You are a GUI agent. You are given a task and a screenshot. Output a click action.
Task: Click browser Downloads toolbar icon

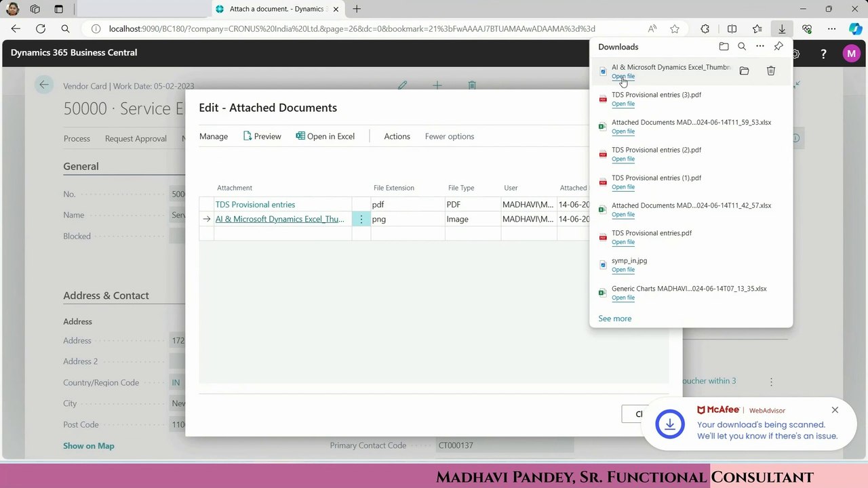pos(782,28)
